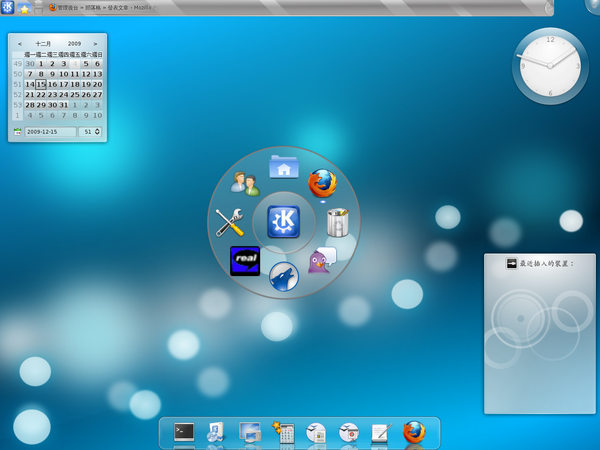
Task: Launch RealPlayer from the circular launcher
Action: coord(245,261)
